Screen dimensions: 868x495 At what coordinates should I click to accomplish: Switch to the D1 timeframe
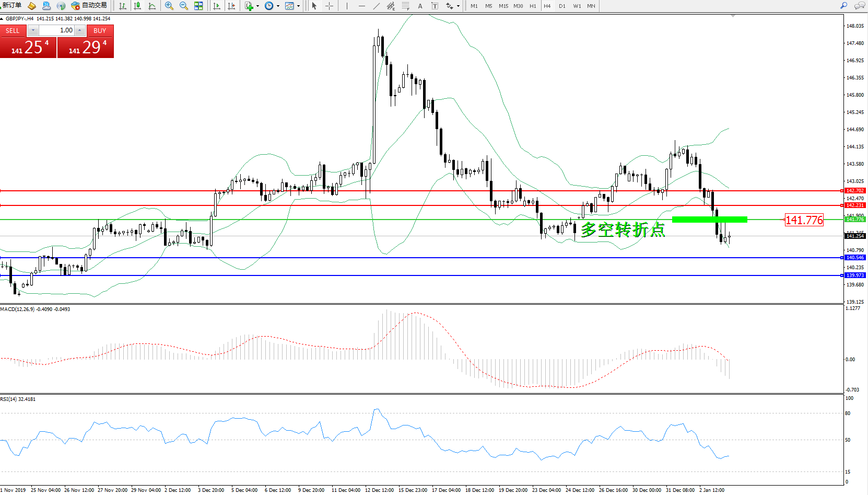click(x=562, y=6)
